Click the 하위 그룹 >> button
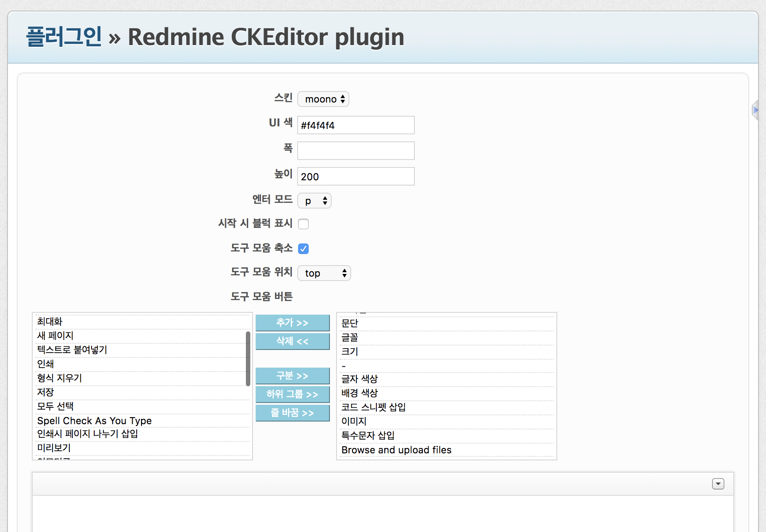 point(293,394)
